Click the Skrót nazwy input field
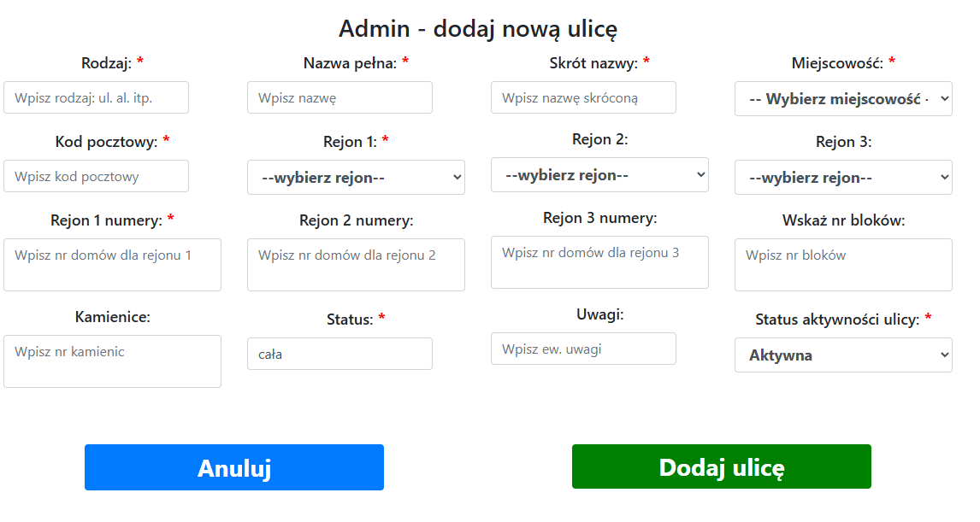This screenshot has height=522, width=980. [x=582, y=97]
